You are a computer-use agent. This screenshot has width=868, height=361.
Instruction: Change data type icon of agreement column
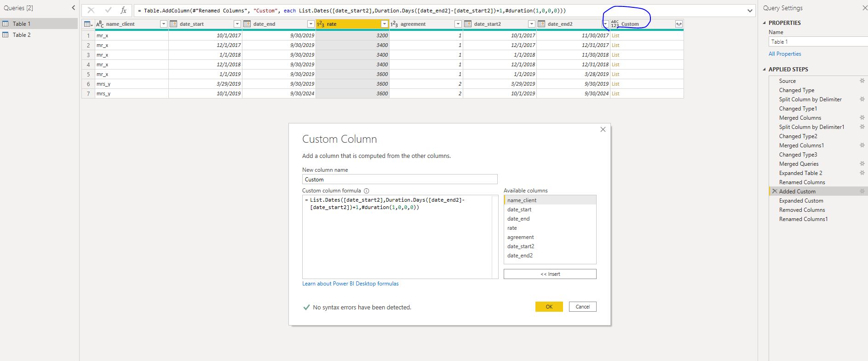pos(394,24)
